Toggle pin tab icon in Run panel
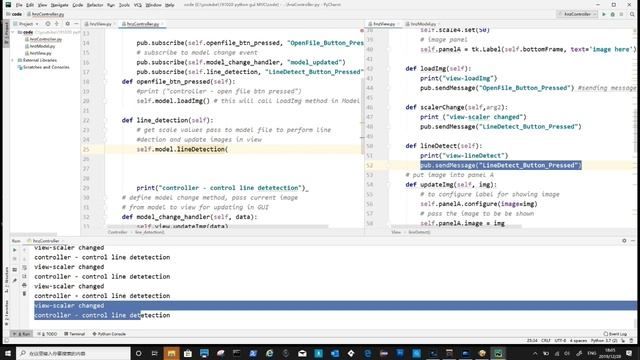The width and height of the screenshot is (640, 360). 15,281
